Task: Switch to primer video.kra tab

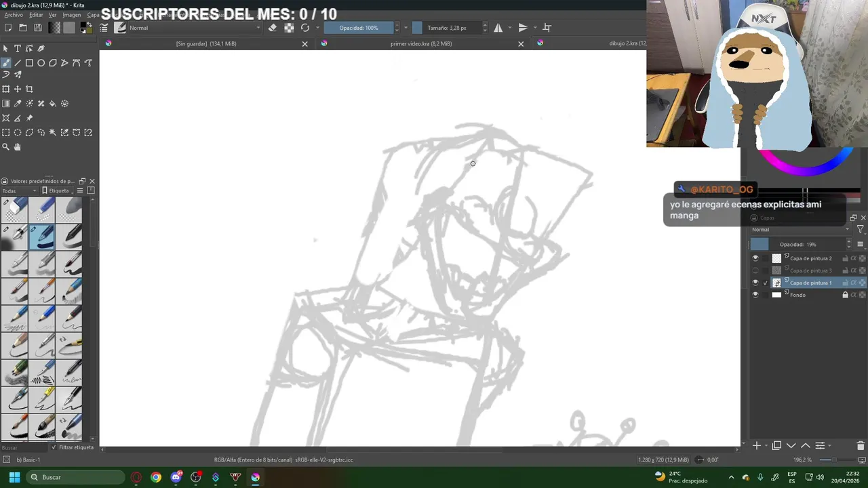Action: tap(421, 43)
